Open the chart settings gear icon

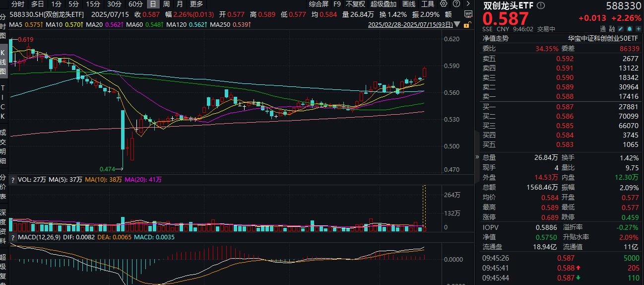(x=443, y=3)
